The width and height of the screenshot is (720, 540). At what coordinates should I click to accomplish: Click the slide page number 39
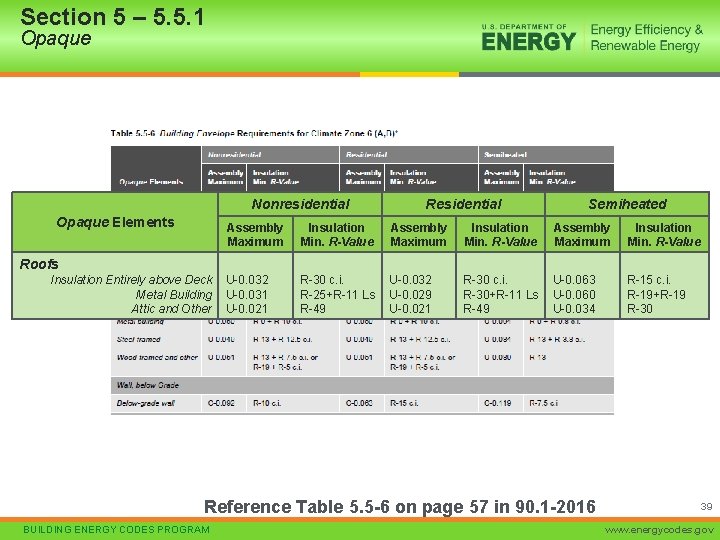coord(706,506)
